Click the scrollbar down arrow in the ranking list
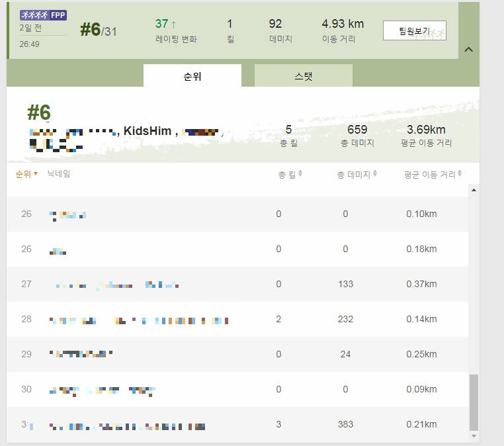This screenshot has height=446, width=504. (x=474, y=436)
